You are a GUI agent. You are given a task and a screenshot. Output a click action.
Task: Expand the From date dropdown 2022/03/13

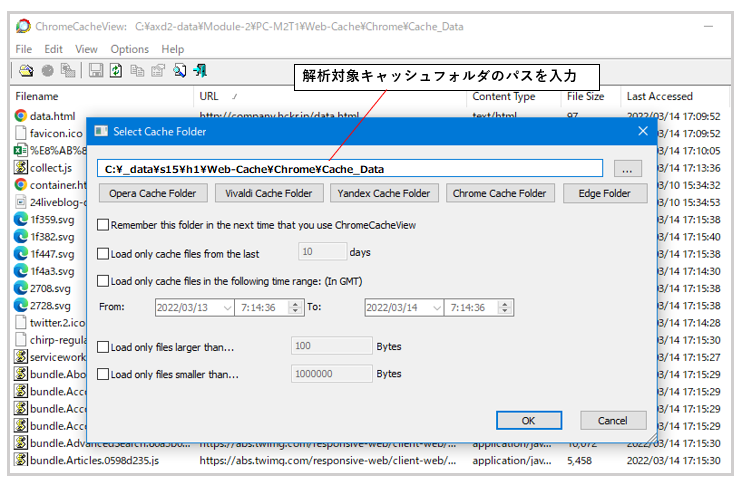pyautogui.click(x=227, y=308)
